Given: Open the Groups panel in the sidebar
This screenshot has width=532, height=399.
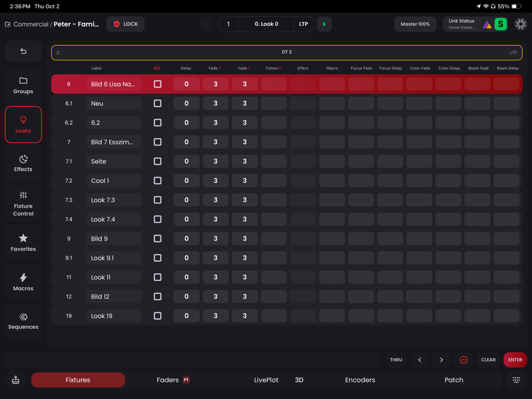Looking at the screenshot, I should 23,84.
